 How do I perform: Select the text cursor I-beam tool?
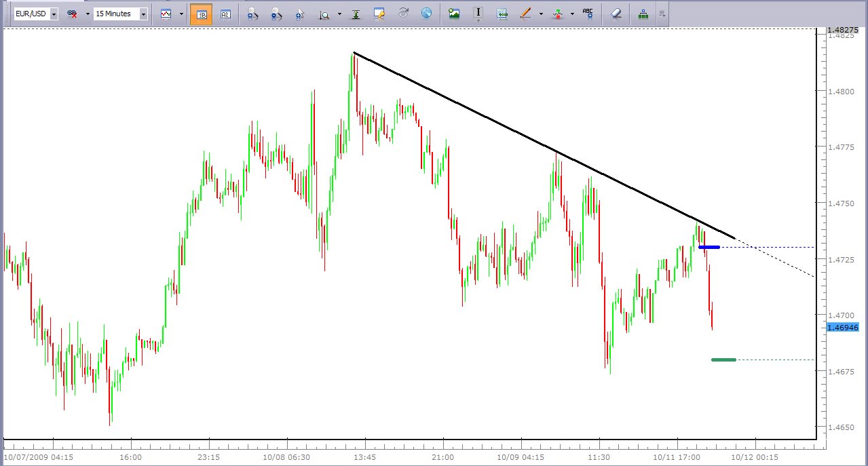(478, 14)
